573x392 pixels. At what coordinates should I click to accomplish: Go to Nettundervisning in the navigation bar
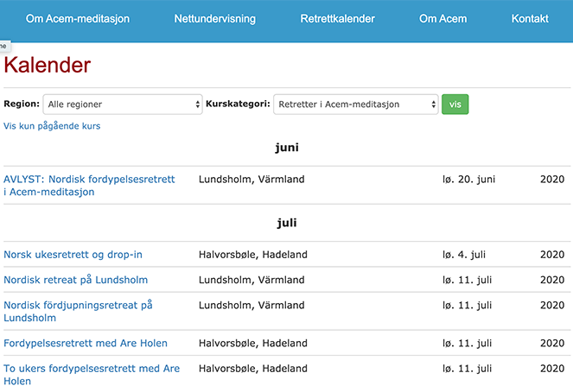214,19
